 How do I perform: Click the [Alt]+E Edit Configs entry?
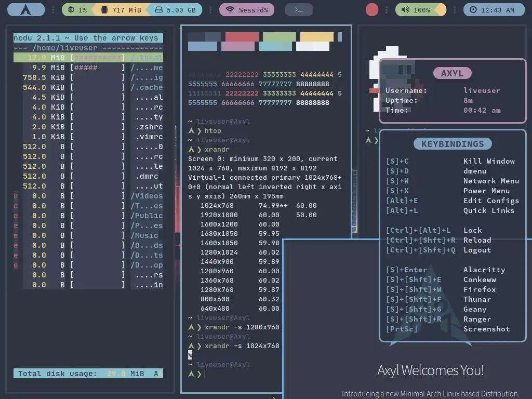(x=453, y=201)
